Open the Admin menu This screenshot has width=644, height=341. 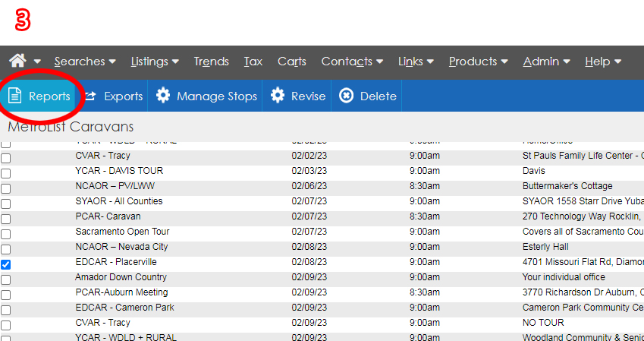[x=542, y=62]
